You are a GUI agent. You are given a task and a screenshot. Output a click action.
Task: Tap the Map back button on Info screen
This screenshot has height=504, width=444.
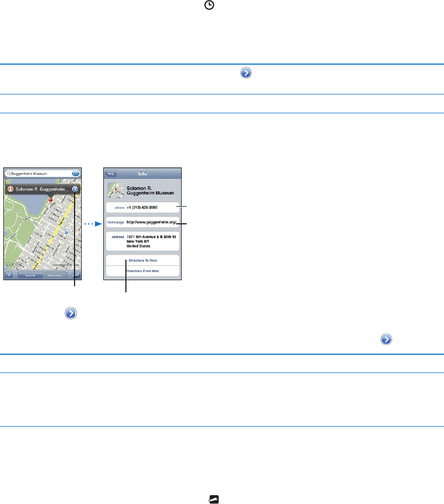pyautogui.click(x=110, y=174)
